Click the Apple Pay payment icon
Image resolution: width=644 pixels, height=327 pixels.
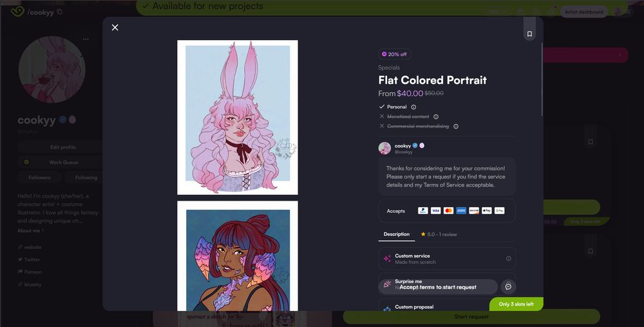[487, 211]
